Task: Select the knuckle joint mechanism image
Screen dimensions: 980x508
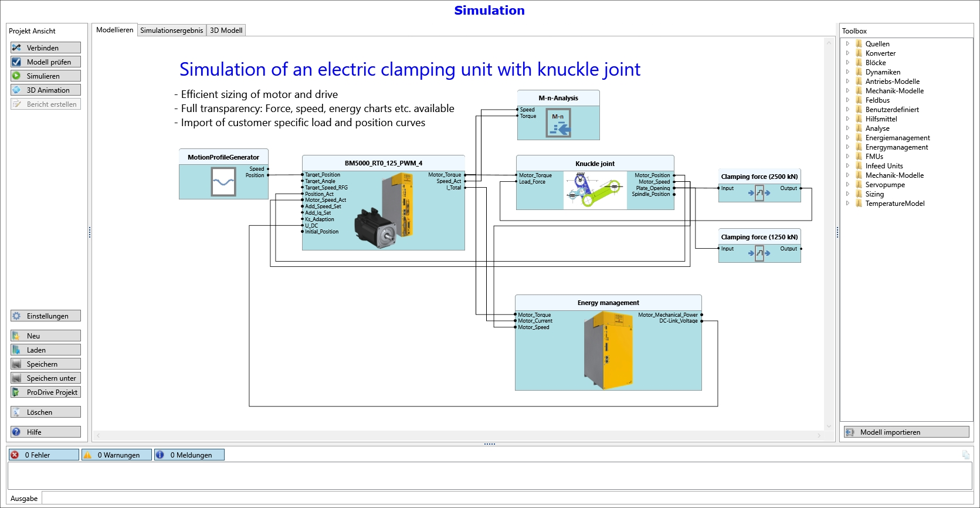Action: [595, 191]
